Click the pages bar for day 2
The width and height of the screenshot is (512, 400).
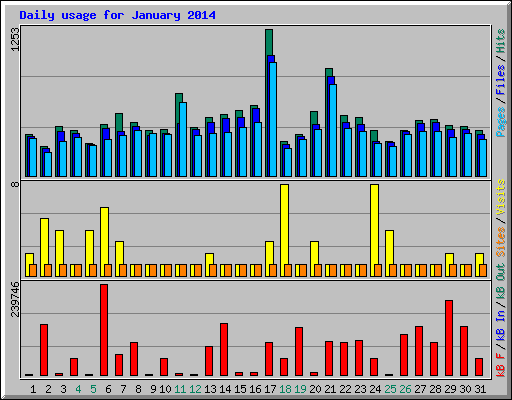click(48, 164)
